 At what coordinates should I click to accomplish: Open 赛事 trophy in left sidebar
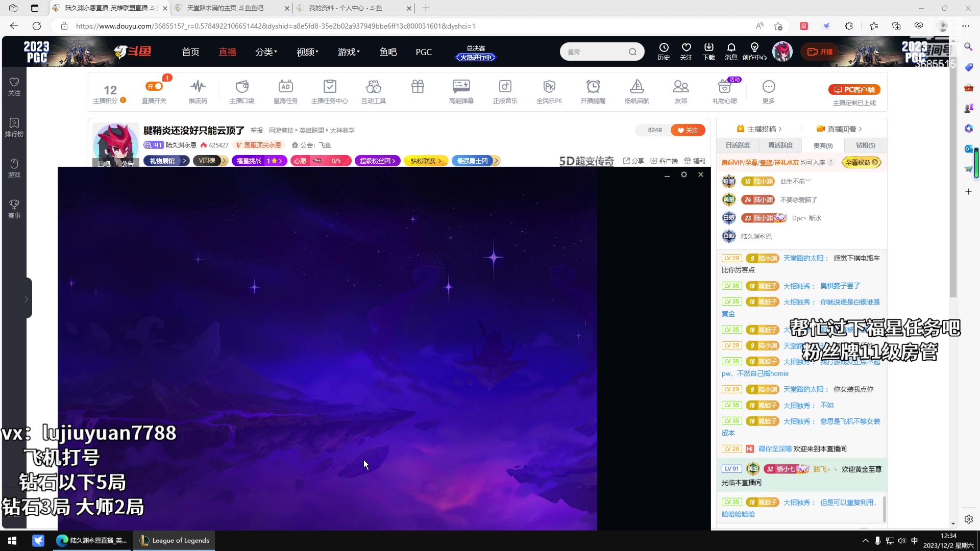(14, 209)
